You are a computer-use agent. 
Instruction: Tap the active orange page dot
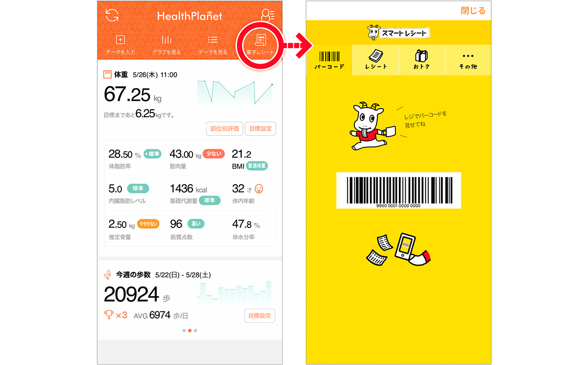tap(190, 330)
